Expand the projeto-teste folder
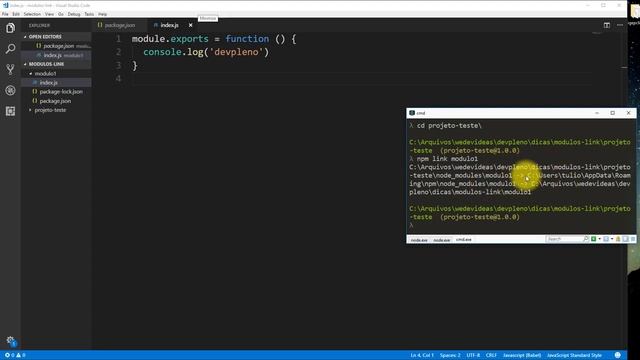 (50, 110)
